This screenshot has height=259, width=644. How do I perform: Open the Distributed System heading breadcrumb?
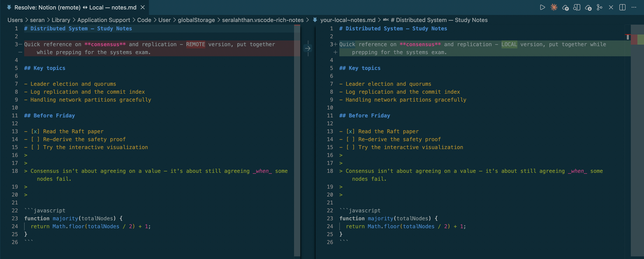coord(439,20)
